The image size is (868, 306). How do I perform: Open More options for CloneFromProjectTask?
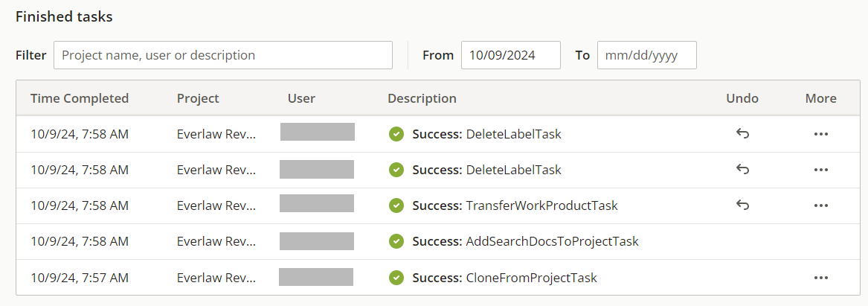click(x=821, y=278)
